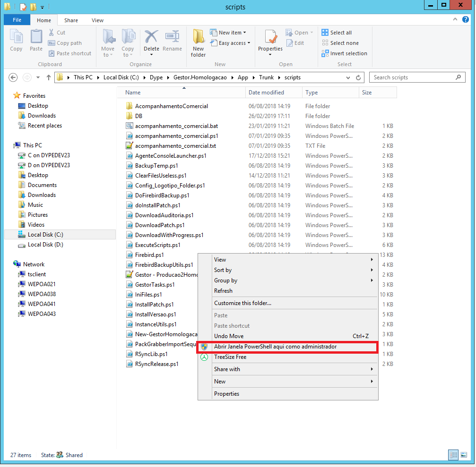Open the Easy access dropdown
476x467 pixels.
pos(230,43)
